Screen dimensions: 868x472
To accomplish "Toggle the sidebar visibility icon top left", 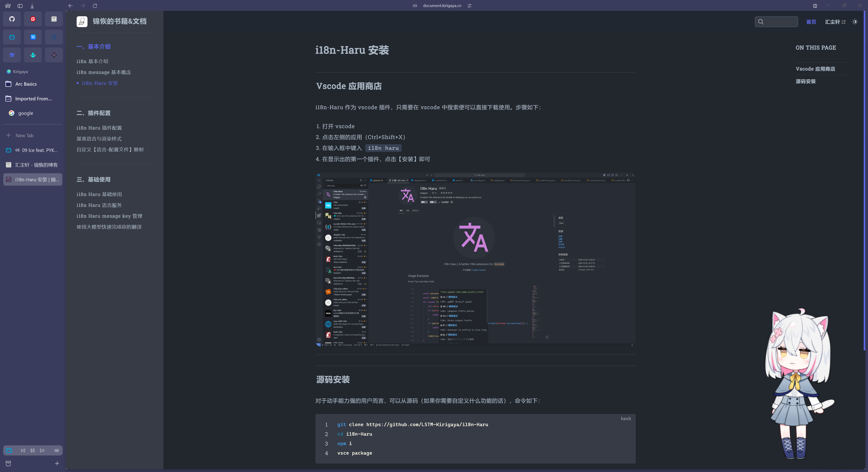I will coord(20,6).
